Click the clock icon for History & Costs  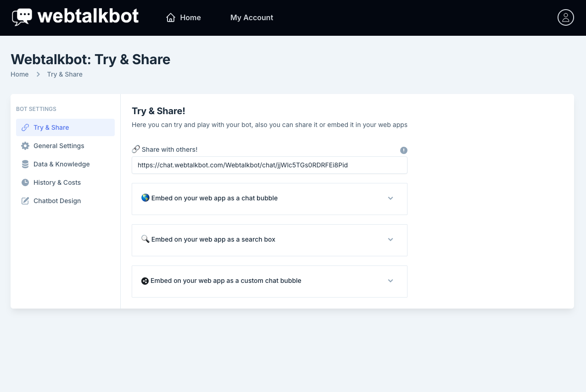click(25, 182)
